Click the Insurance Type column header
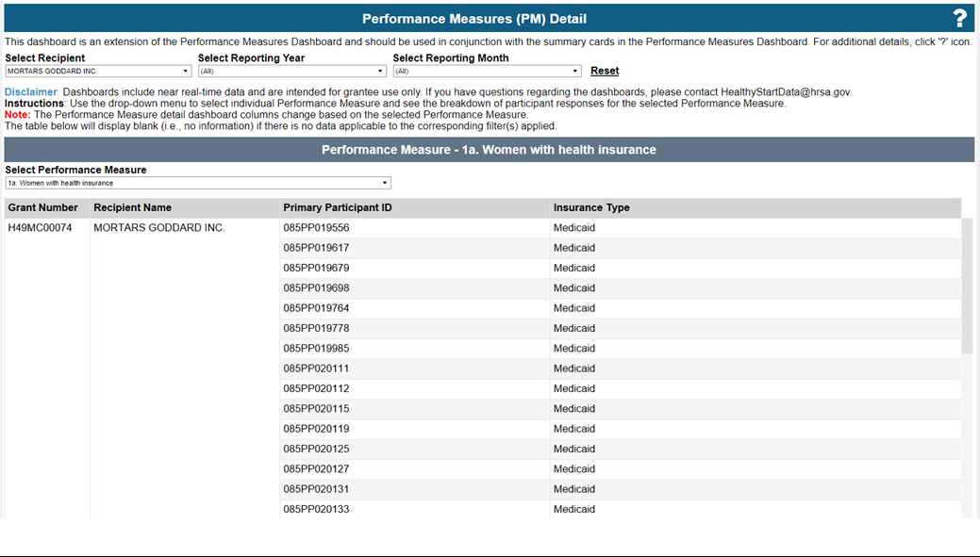This screenshot has height=557, width=980. point(591,208)
